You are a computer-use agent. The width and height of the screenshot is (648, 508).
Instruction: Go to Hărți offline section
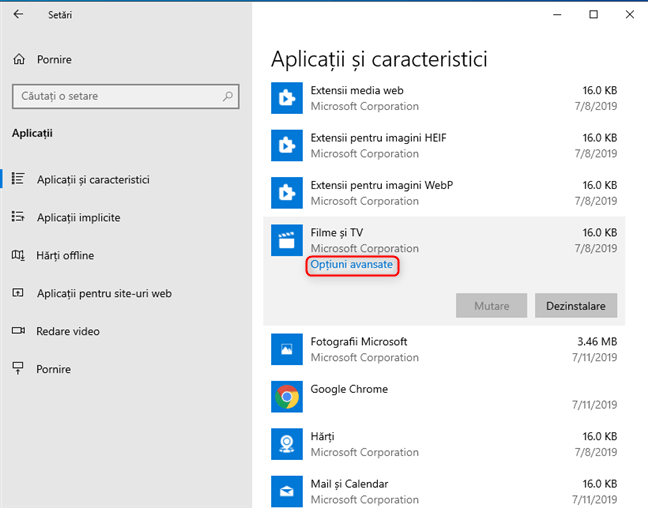pyautogui.click(x=65, y=255)
